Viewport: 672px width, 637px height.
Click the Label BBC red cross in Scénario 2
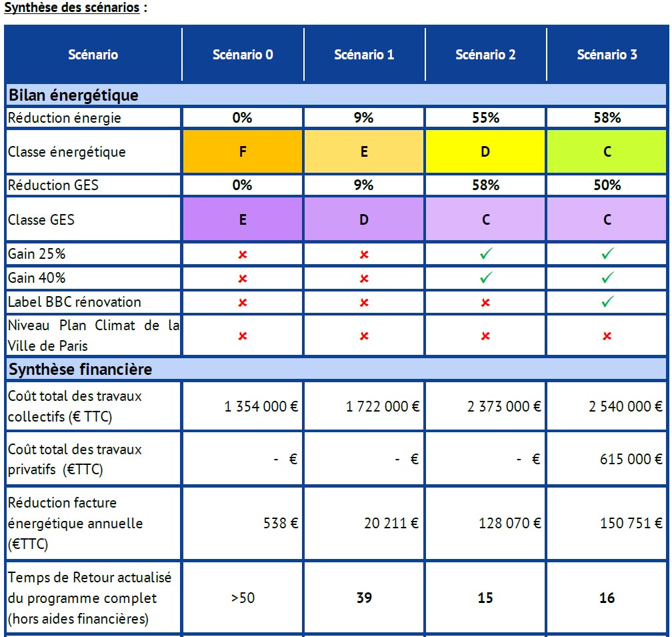485,302
